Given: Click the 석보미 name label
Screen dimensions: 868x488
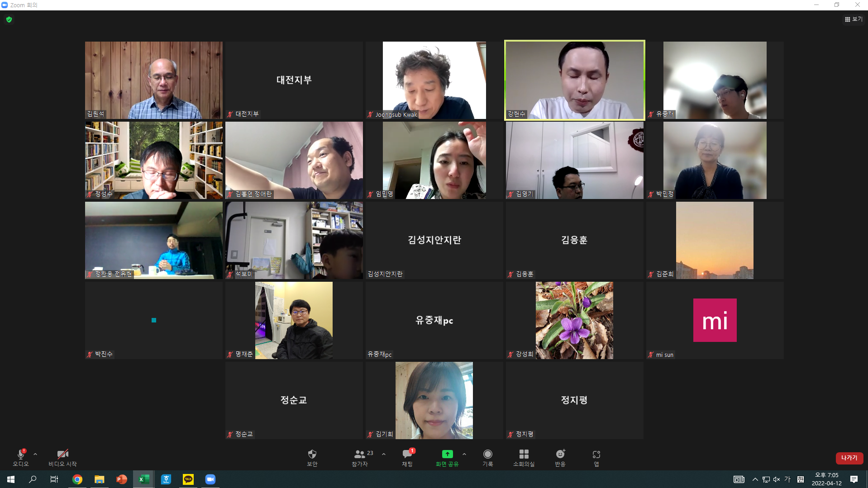Looking at the screenshot, I should [x=244, y=274].
